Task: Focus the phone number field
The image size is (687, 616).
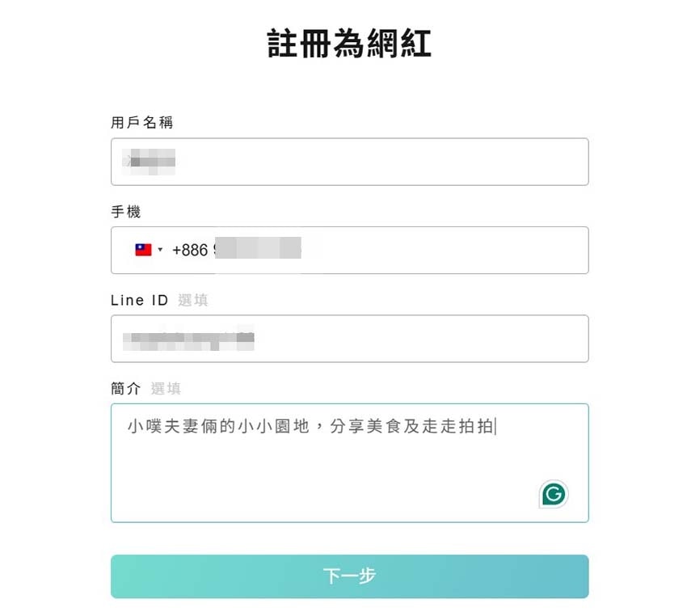Action: (x=364, y=250)
